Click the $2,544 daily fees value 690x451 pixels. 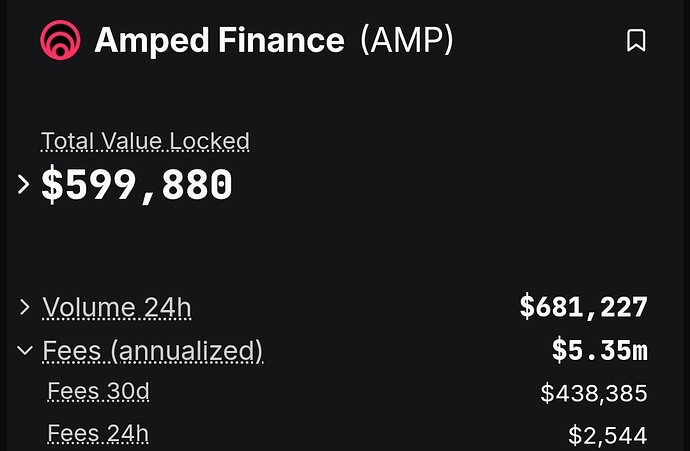[x=608, y=435]
